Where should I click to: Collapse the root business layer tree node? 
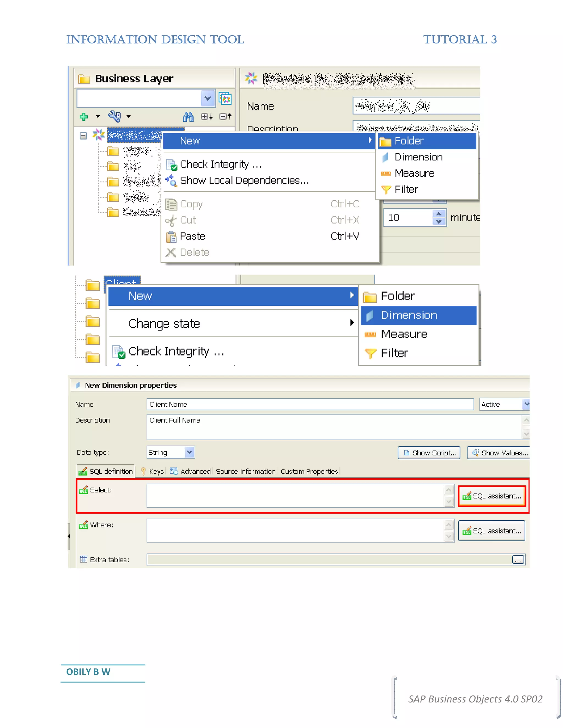point(83,136)
